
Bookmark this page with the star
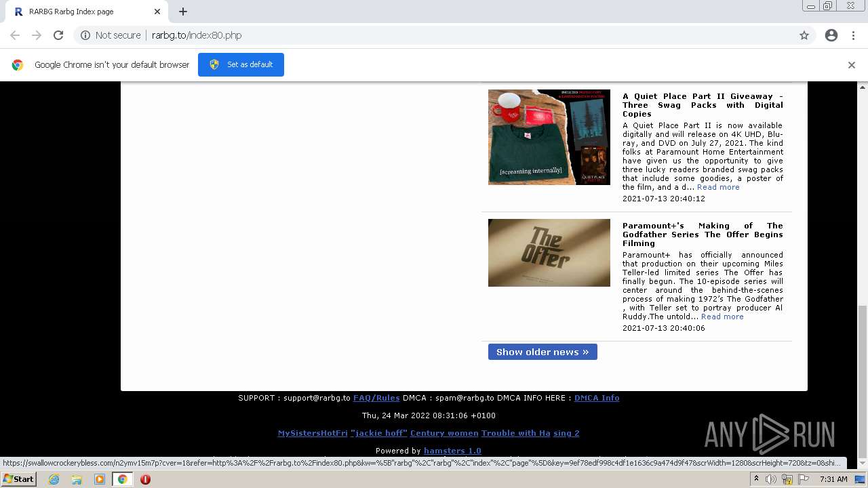(x=804, y=35)
